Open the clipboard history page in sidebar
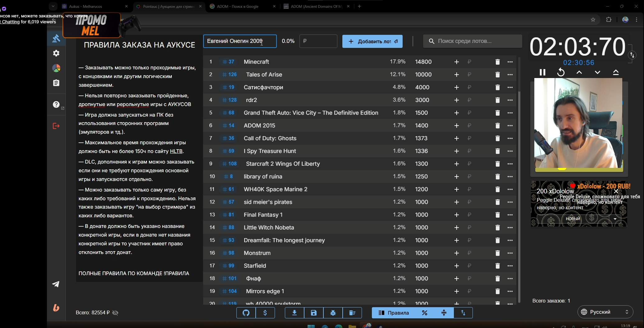Viewport: 644px width, 328px height. coord(56,83)
